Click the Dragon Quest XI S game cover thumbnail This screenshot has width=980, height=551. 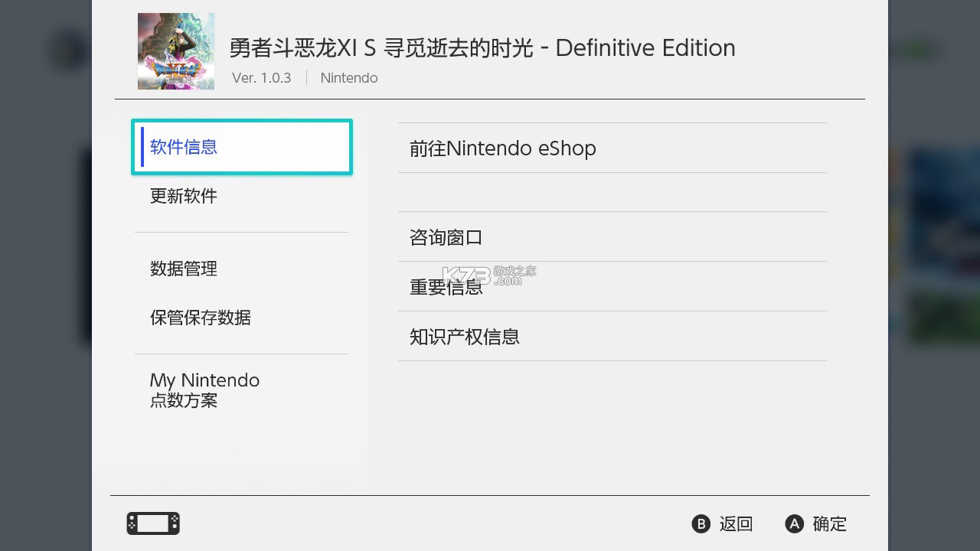tap(176, 51)
